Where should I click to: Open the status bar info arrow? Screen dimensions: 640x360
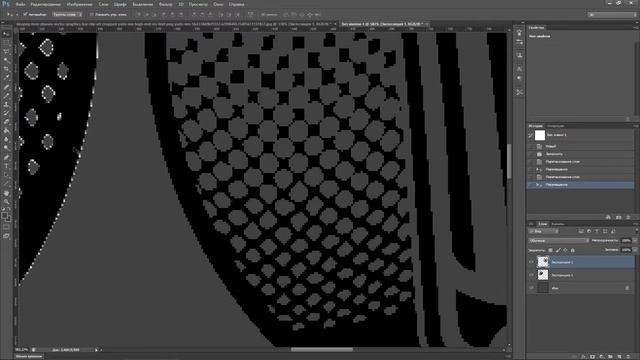pyautogui.click(x=97, y=350)
